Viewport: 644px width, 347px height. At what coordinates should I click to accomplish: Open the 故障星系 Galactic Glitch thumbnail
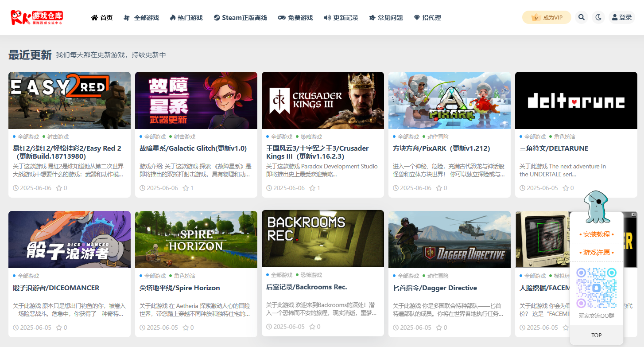point(196,100)
